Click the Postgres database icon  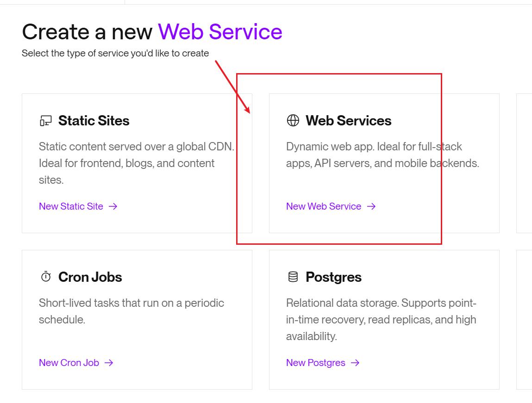(293, 277)
